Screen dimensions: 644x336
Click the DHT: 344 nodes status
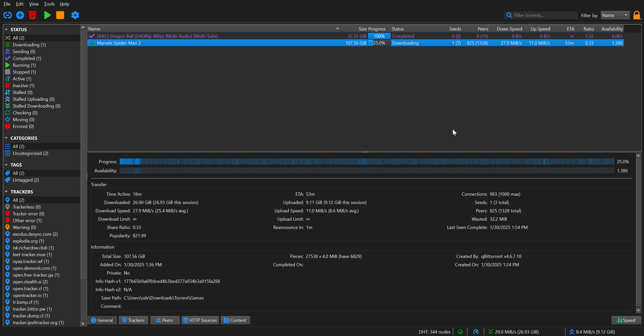pyautogui.click(x=434, y=332)
